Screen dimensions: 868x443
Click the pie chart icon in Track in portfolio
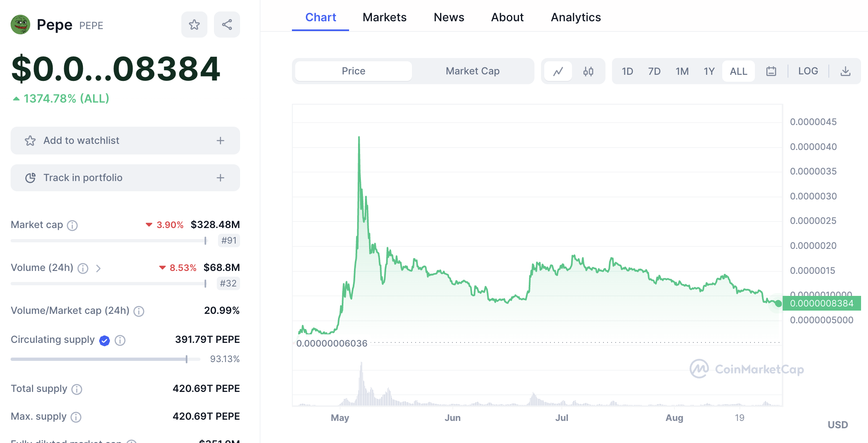pos(31,178)
